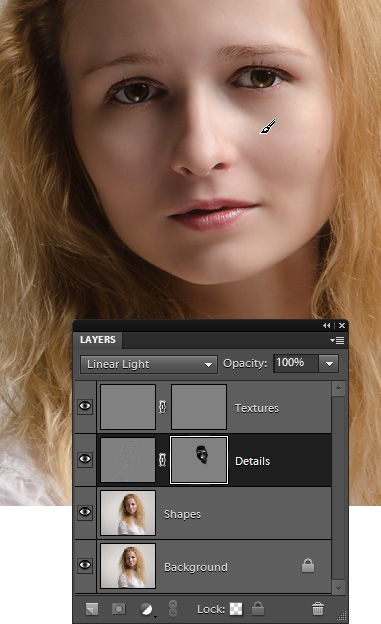Click the create new layer icon
Screen dimensions: 381x624
pos(92,608)
